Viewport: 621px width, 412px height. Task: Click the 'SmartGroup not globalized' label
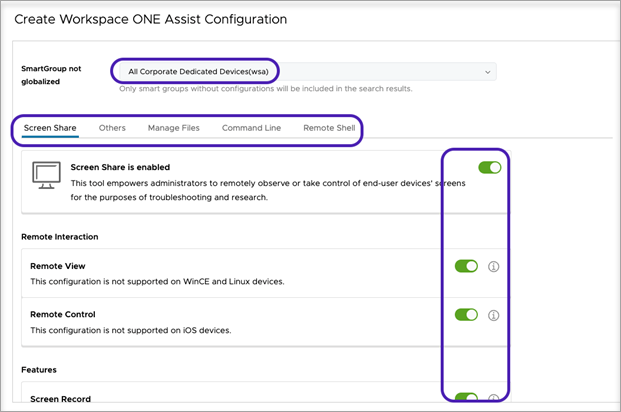(x=51, y=75)
